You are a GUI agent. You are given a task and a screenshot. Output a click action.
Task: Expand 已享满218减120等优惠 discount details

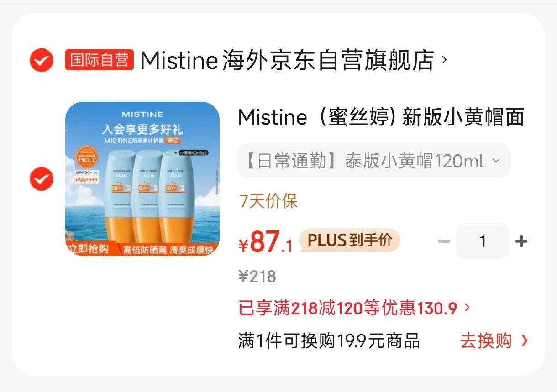click(354, 308)
